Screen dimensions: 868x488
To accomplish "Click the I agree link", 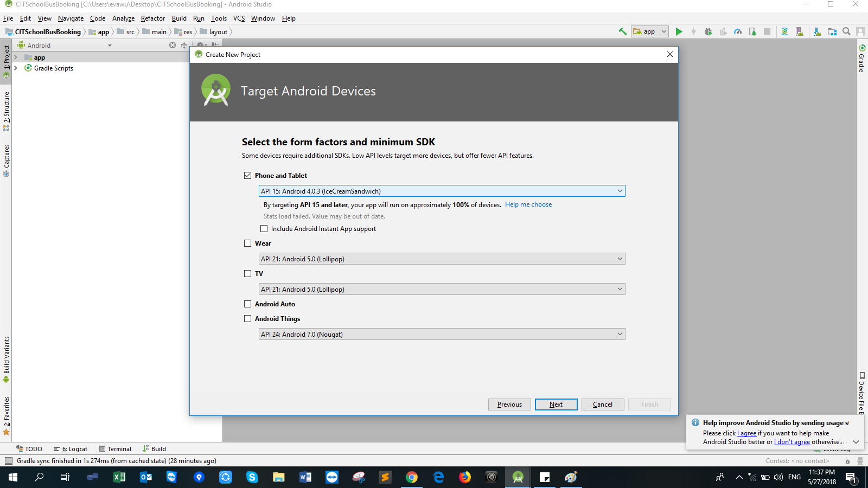I will [747, 433].
